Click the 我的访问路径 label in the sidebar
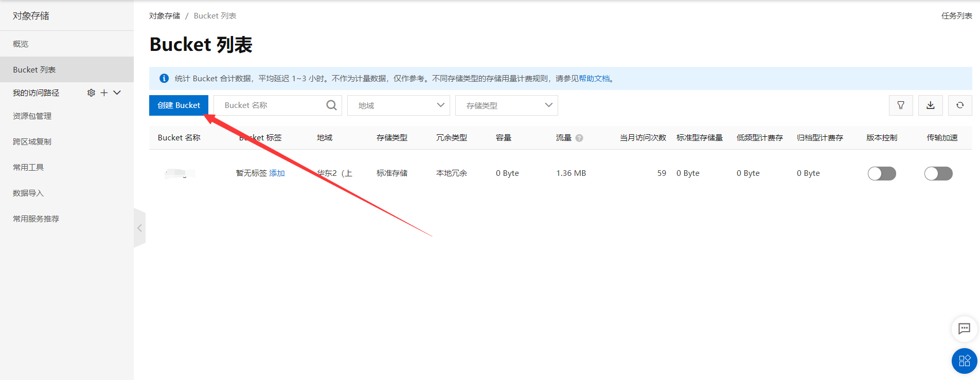Screen dimensions: 980x380 [36, 93]
